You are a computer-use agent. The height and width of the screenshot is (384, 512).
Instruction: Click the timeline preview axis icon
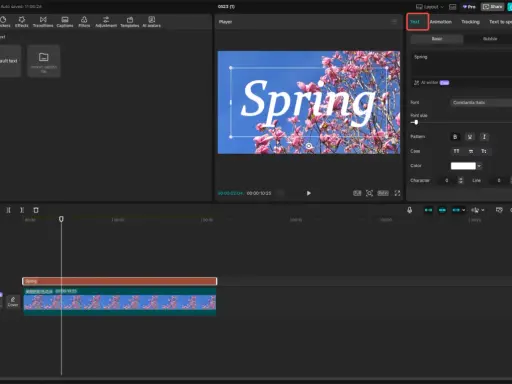click(499, 210)
